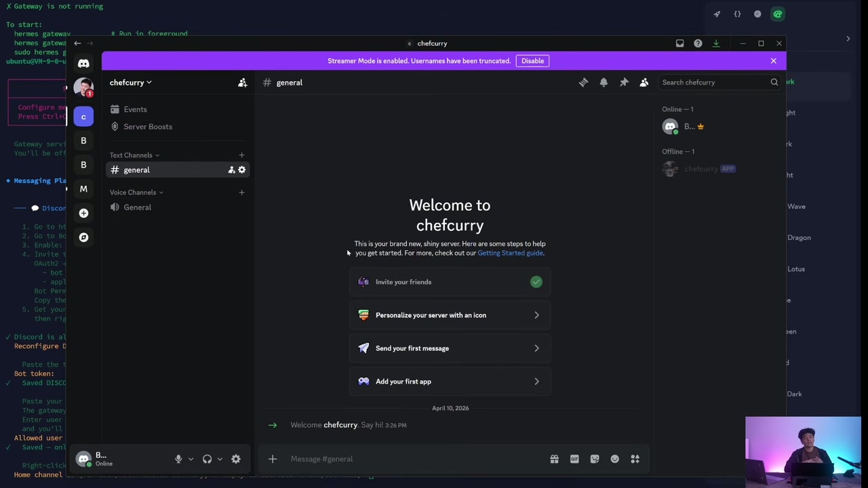Dismiss the Streamer Mode banner
Image resolution: width=868 pixels, height=488 pixels.
point(773,61)
